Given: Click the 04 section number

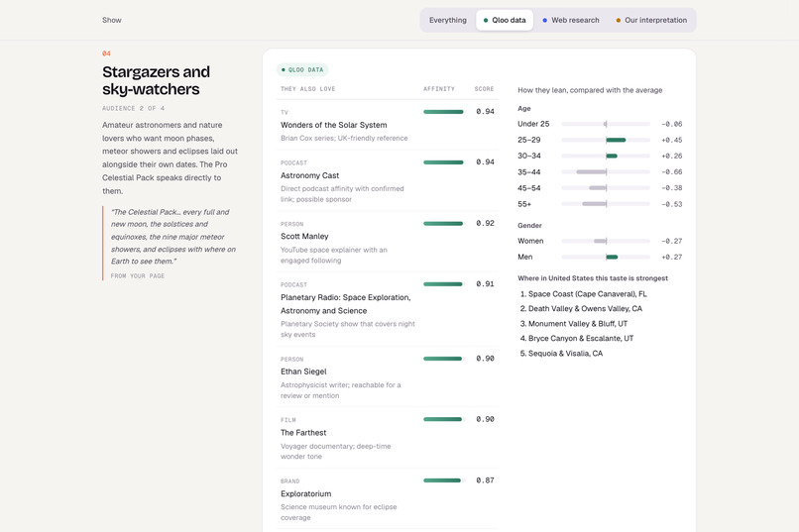Looking at the screenshot, I should click(106, 53).
